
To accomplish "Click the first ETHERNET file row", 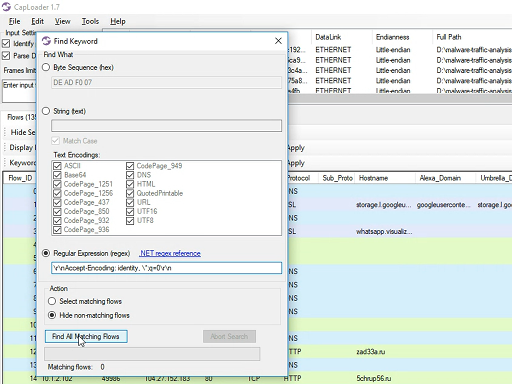I will pyautogui.click(x=400, y=50).
